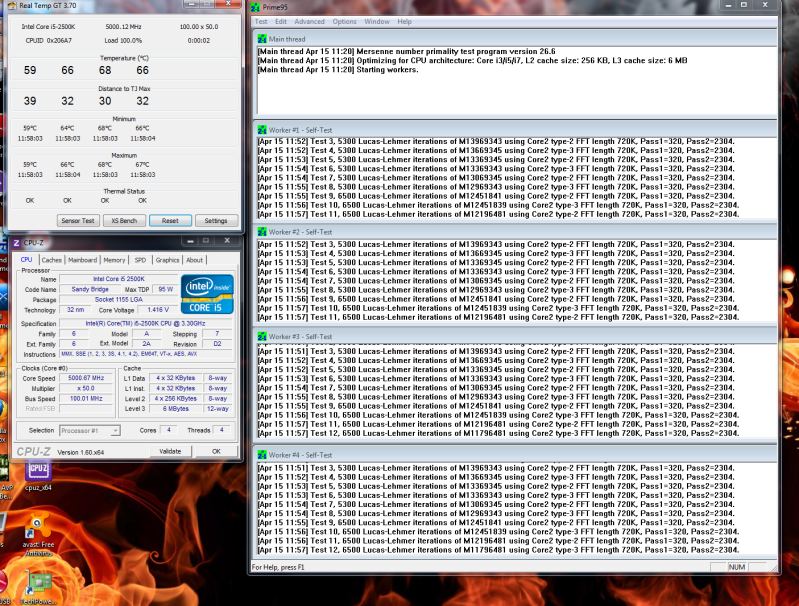The width and height of the screenshot is (799, 606).
Task: Click the Reset button in Real Temp
Action: 170,221
